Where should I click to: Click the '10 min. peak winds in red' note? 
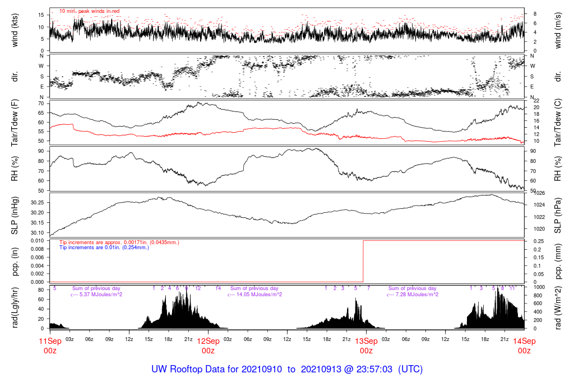(89, 11)
